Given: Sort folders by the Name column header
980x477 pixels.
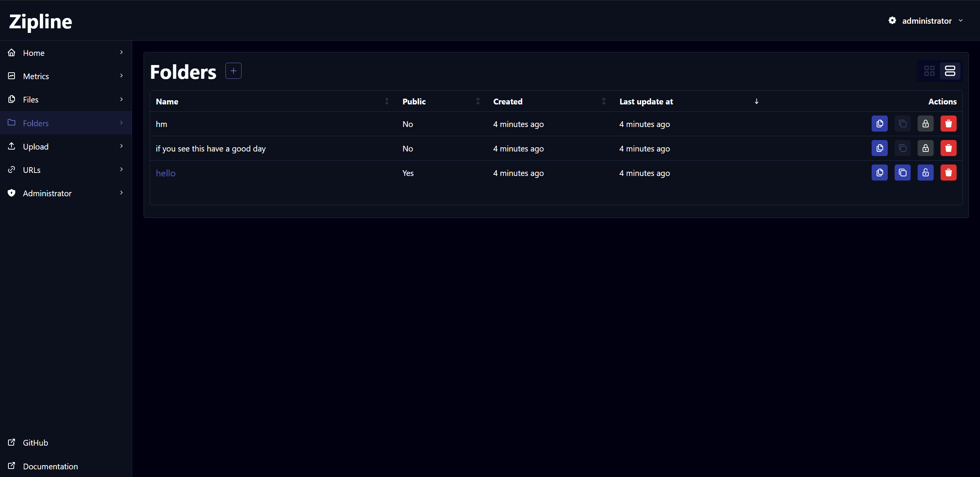Looking at the screenshot, I should coord(167,101).
